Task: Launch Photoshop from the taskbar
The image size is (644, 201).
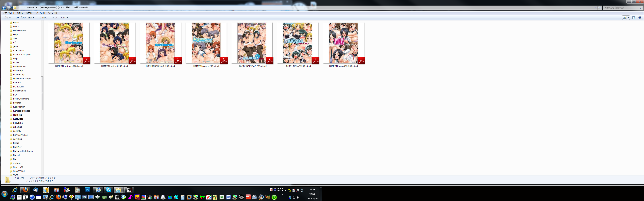Action: (x=88, y=190)
